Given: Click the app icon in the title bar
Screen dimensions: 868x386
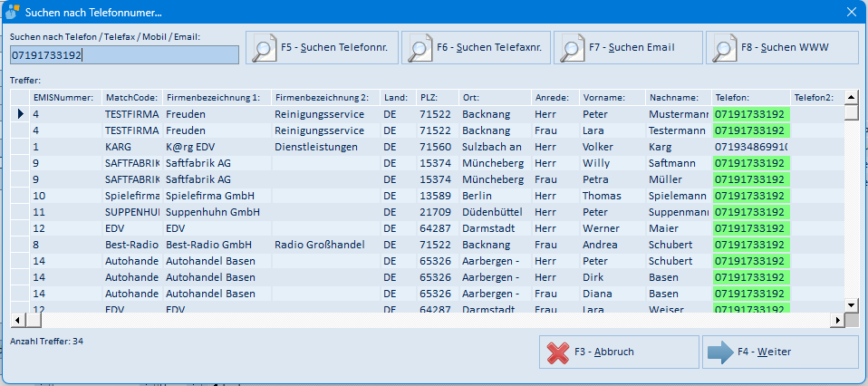Looking at the screenshot, I should 12,12.
